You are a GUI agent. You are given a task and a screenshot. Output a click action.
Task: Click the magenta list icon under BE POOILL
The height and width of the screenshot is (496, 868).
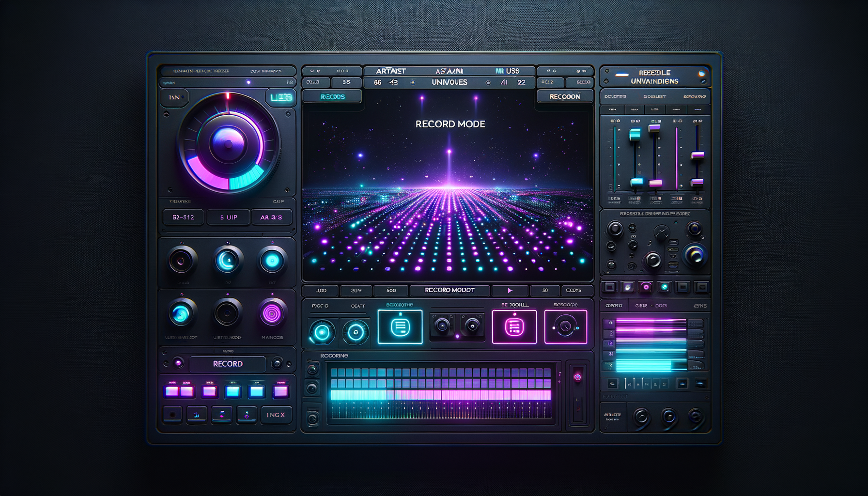(x=514, y=327)
